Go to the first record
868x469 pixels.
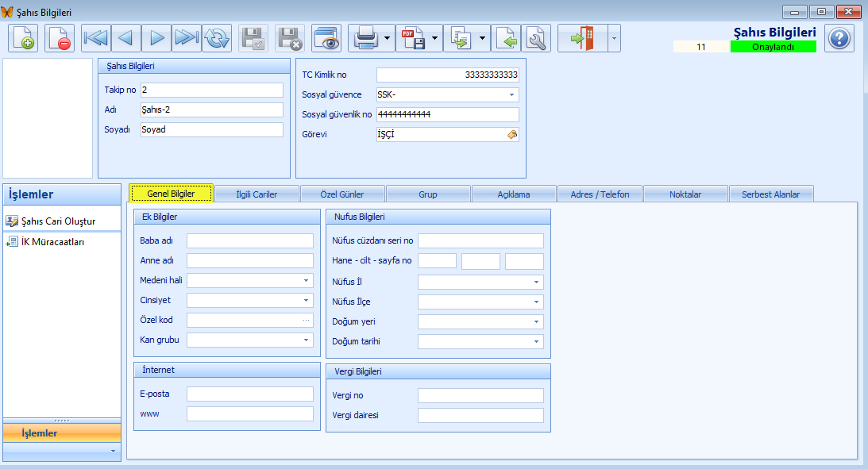(x=95, y=38)
